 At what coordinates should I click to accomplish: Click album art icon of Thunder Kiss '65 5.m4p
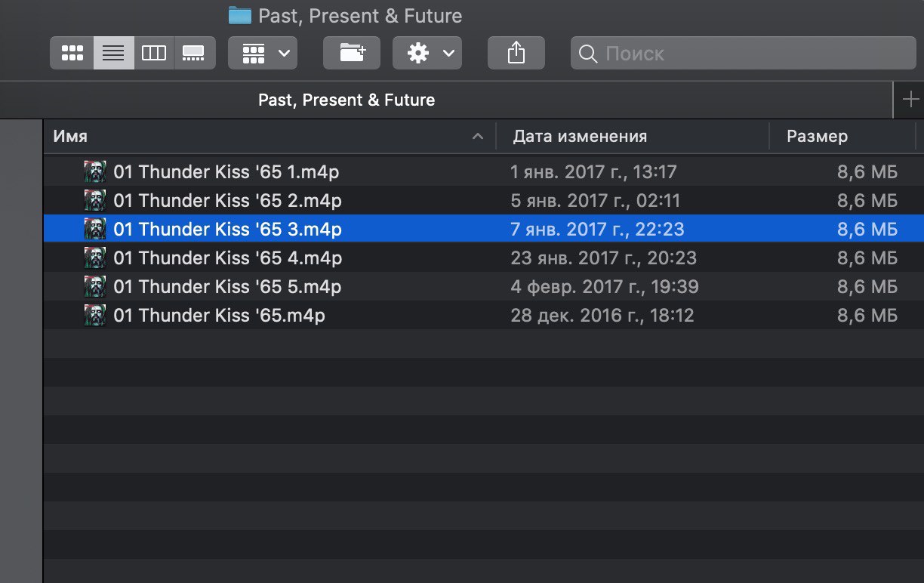point(95,286)
